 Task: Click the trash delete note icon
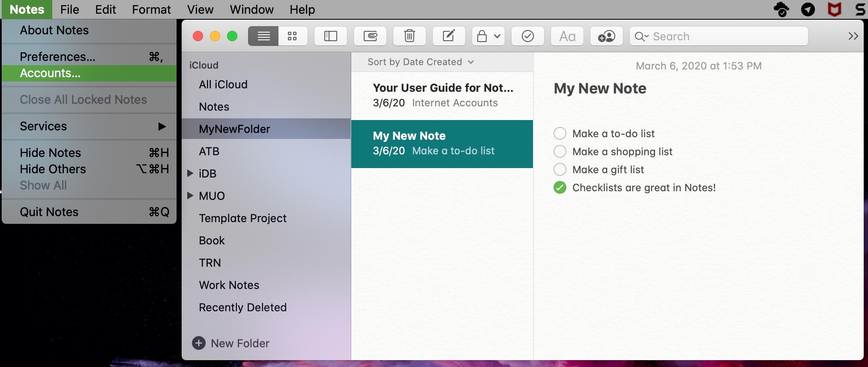point(410,36)
